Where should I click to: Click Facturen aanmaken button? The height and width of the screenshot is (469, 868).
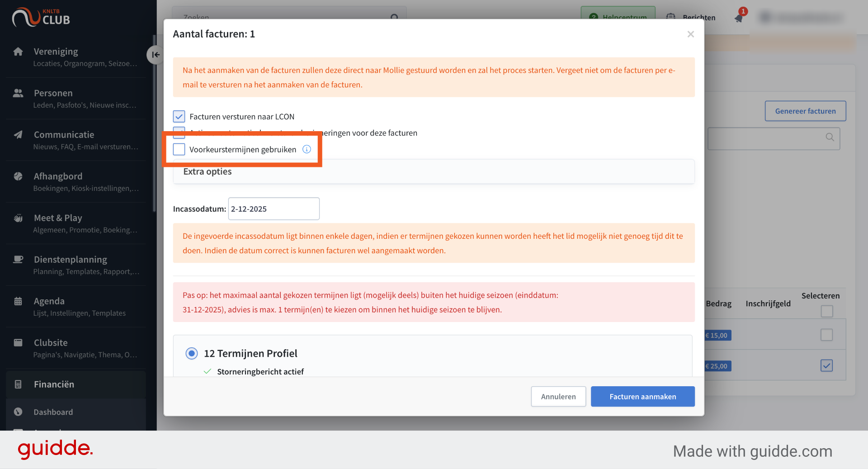point(642,397)
